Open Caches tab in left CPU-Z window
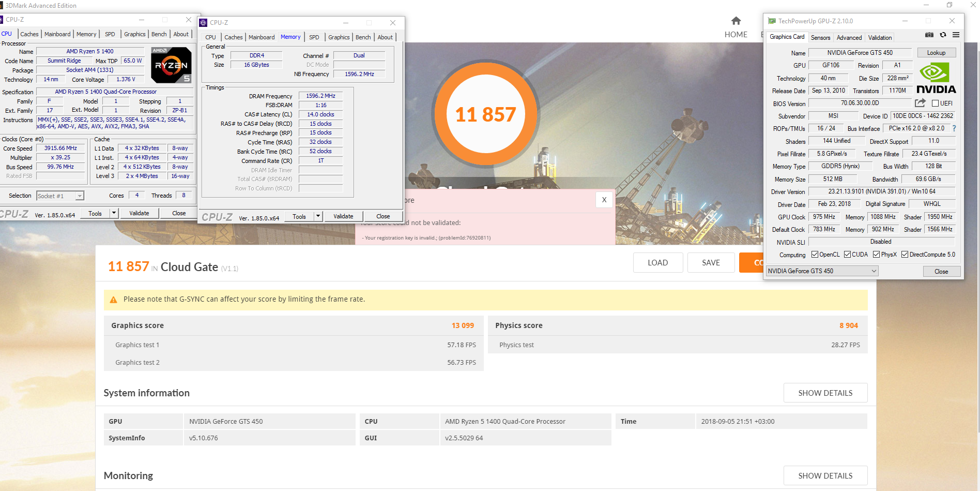This screenshot has height=491, width=980. click(x=29, y=34)
